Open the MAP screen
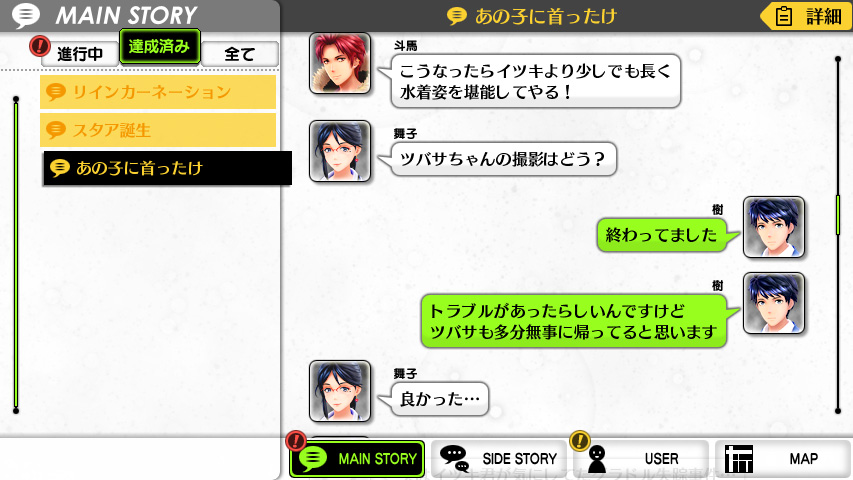The image size is (853, 480). click(x=781, y=459)
